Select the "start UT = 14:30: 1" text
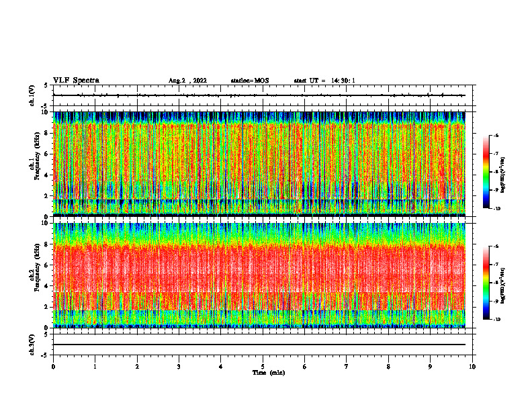 324,81
